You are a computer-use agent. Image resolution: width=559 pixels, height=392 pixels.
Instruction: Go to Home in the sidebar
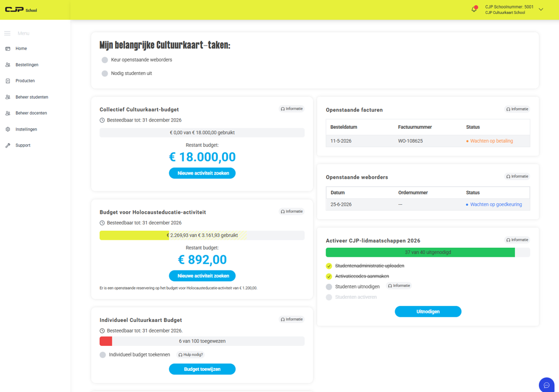[21, 48]
